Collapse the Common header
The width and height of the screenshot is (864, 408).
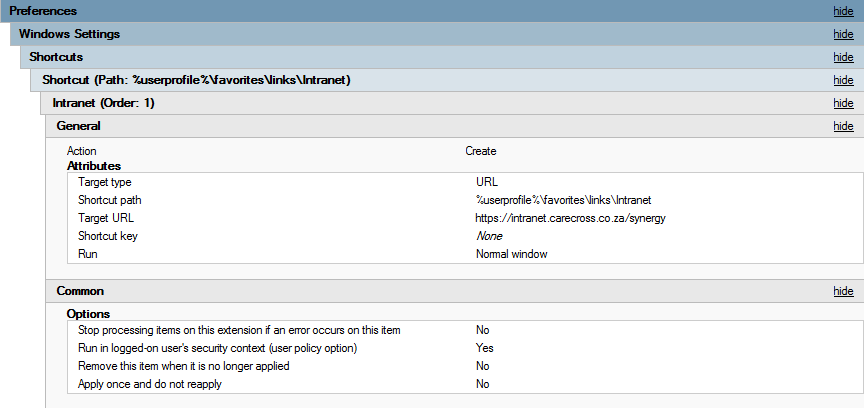[455, 291]
